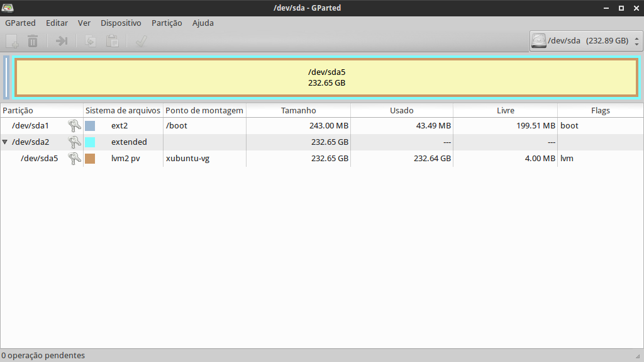This screenshot has height=362, width=644.
Task: Click the brown lvm2 pv color swatch
Action: click(x=90, y=159)
